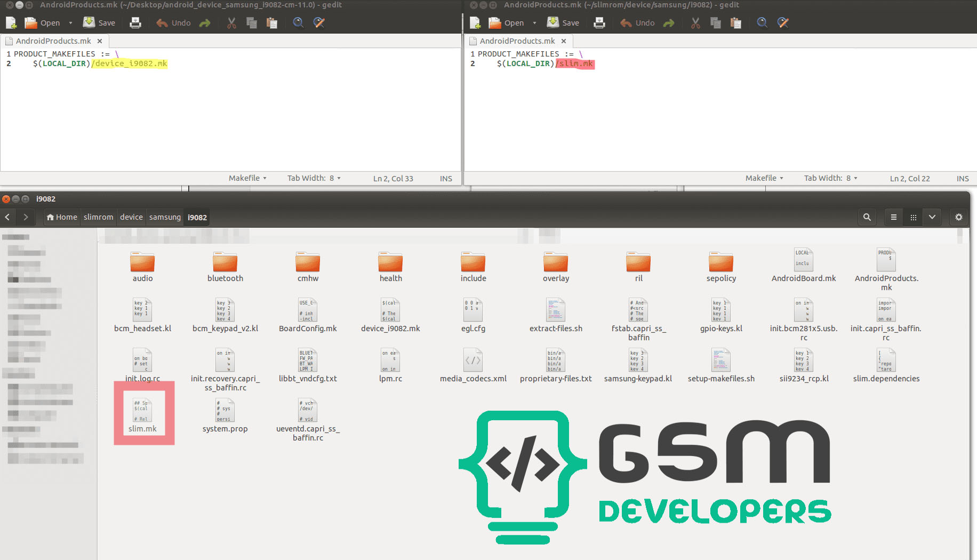Click Paste icon in left gedit toolbar
The image size is (977, 560).
[272, 23]
